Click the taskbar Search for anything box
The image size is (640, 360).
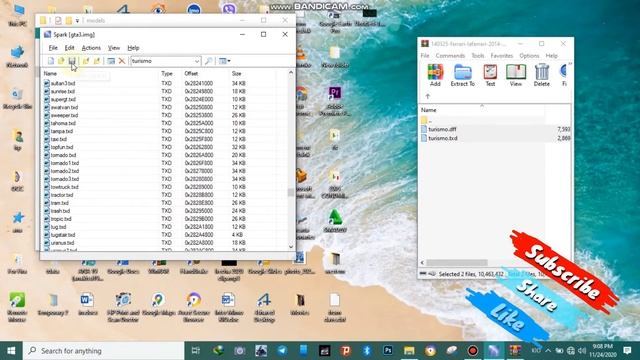click(x=103, y=351)
